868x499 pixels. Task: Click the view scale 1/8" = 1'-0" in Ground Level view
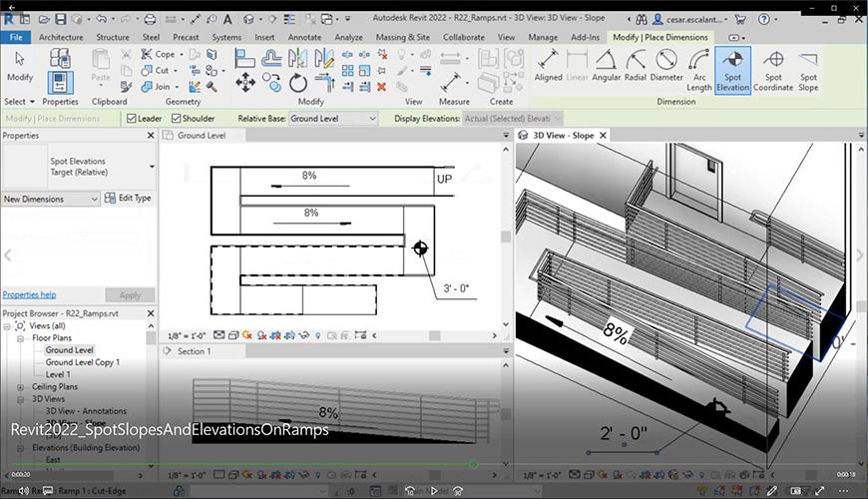[x=187, y=335]
